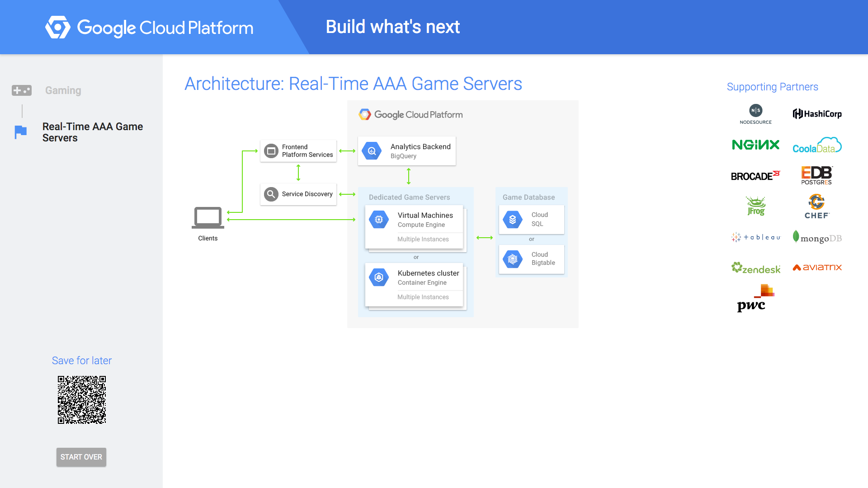Viewport: 868px width, 488px height.
Task: Open the Virtual Machines Compute Engine label
Action: click(425, 220)
